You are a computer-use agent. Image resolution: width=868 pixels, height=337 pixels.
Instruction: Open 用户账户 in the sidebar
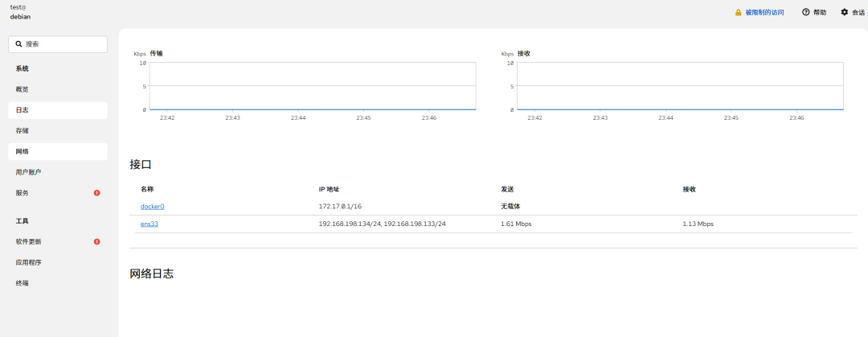[x=58, y=172]
